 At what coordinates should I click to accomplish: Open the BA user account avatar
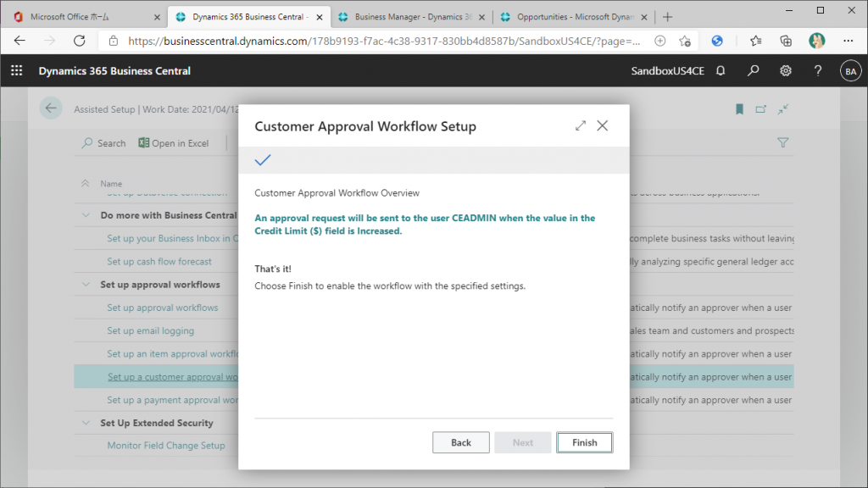(850, 71)
